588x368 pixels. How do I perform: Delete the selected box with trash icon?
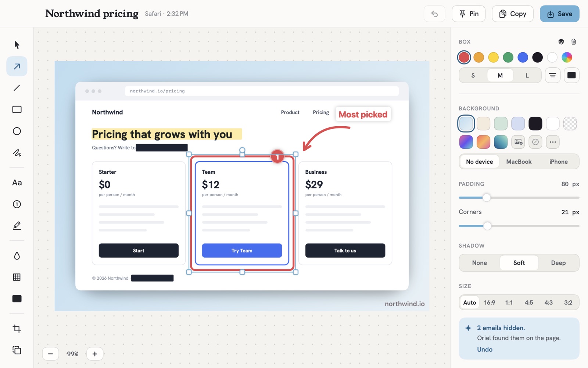click(x=574, y=42)
